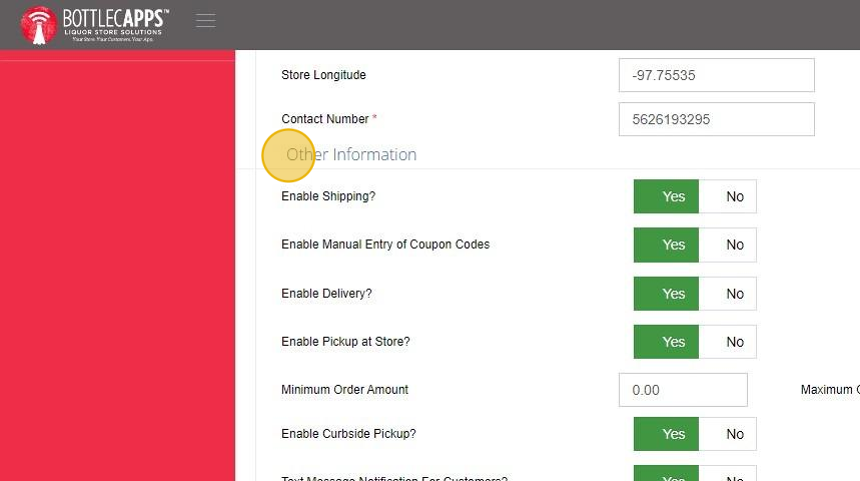Choose Yes for Manual Entry of Coupon Codes

(666, 245)
